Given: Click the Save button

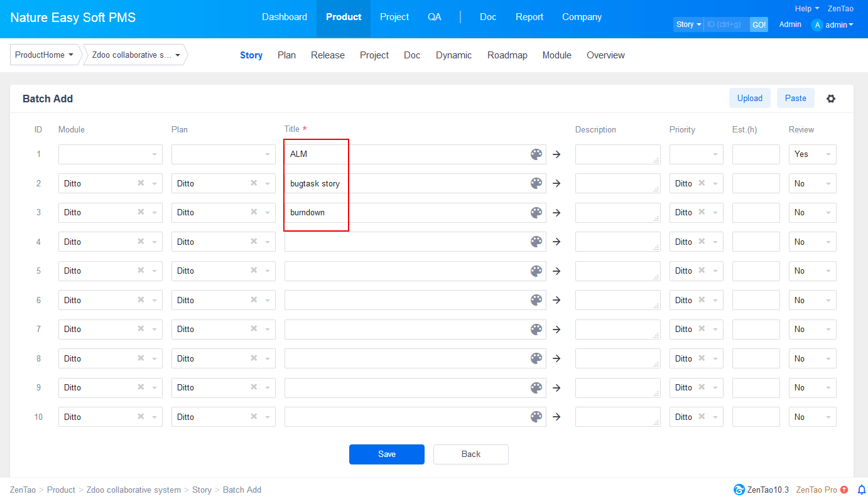Looking at the screenshot, I should [386, 454].
